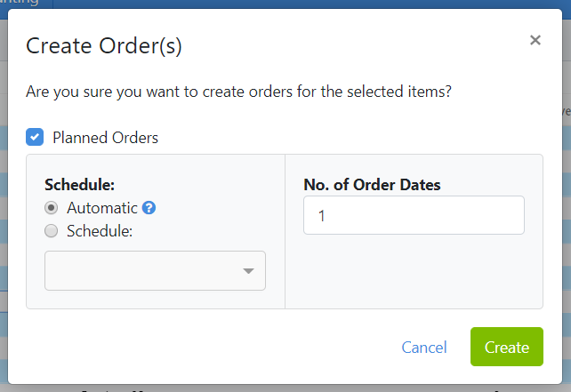Focus the No. of Order Dates input
The image size is (571, 392).
point(414,215)
